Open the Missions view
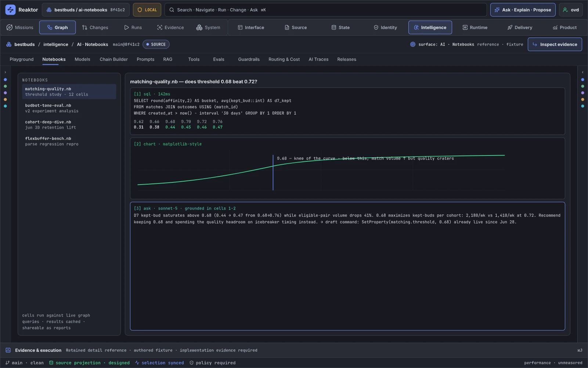588x368 pixels. [20, 28]
